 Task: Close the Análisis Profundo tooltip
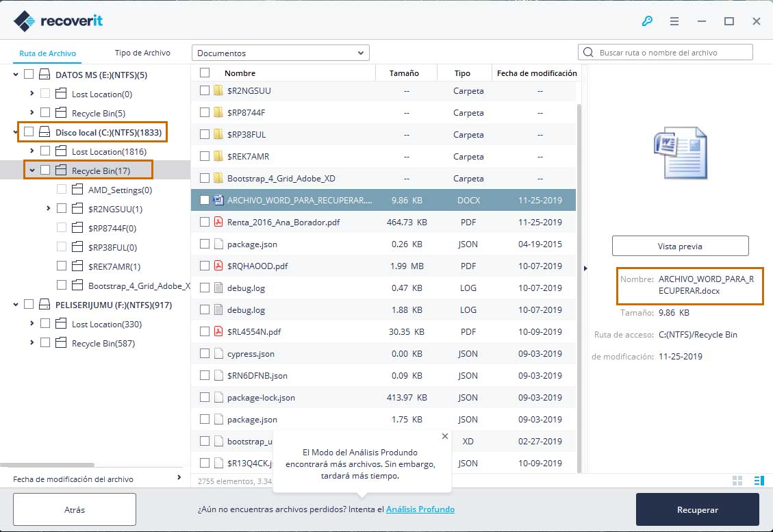[x=444, y=436]
